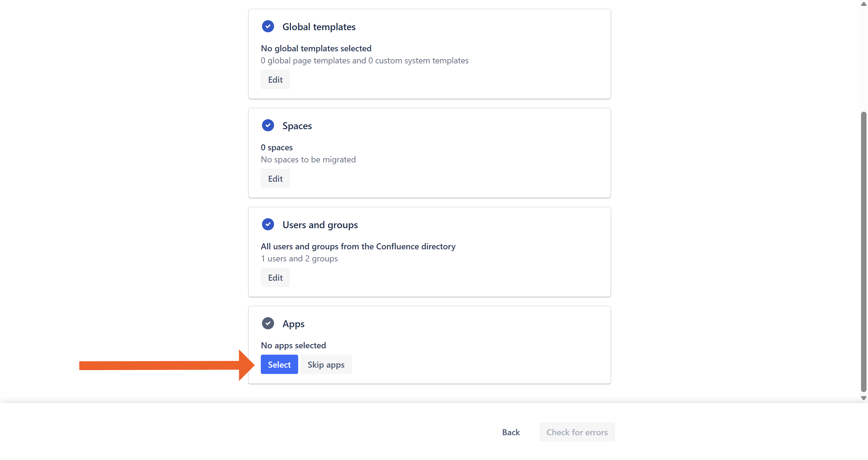Click the Users and groups heading

tap(320, 225)
